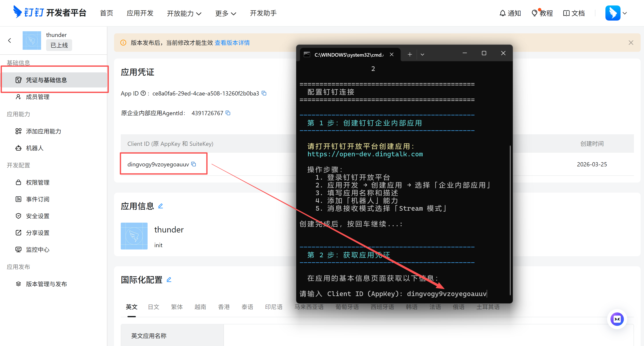Follow the 查看版本详情 link
This screenshot has width=644, height=346.
pos(232,43)
